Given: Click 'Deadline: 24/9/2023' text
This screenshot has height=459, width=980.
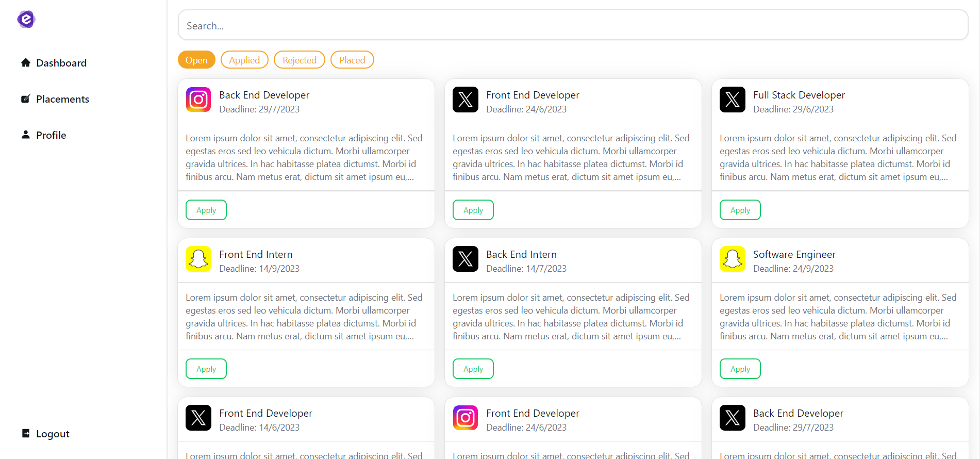Looking at the screenshot, I should (x=793, y=269).
